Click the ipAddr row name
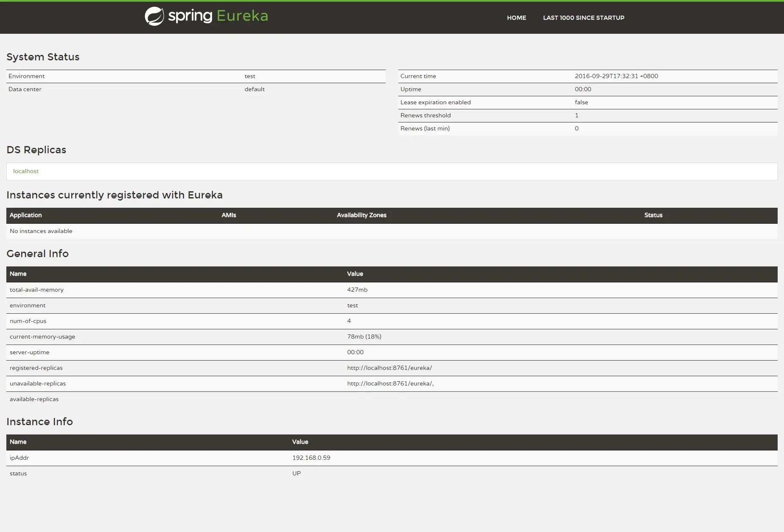Image resolution: width=784 pixels, height=532 pixels. [19, 458]
